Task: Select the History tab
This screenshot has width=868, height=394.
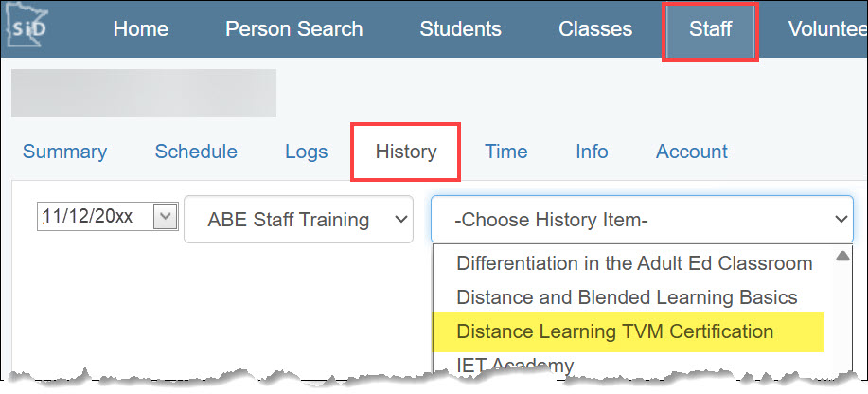Action: [x=406, y=152]
